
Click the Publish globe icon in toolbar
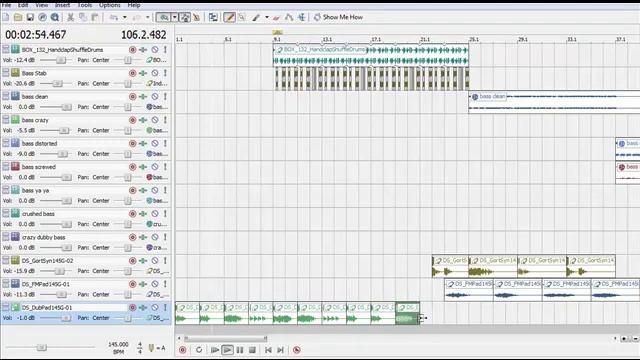(42, 17)
